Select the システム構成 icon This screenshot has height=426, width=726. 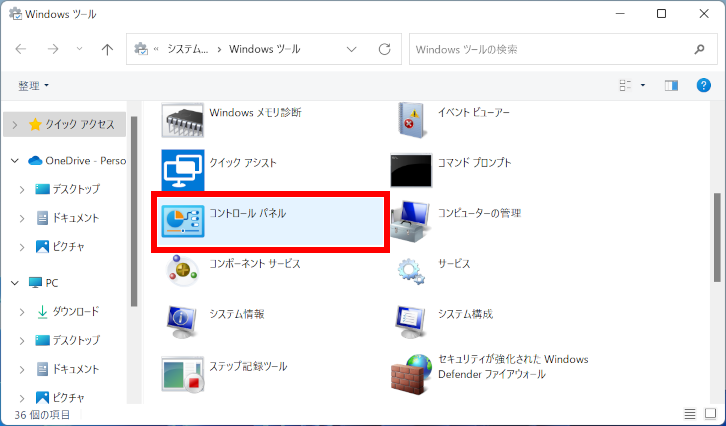(x=411, y=321)
